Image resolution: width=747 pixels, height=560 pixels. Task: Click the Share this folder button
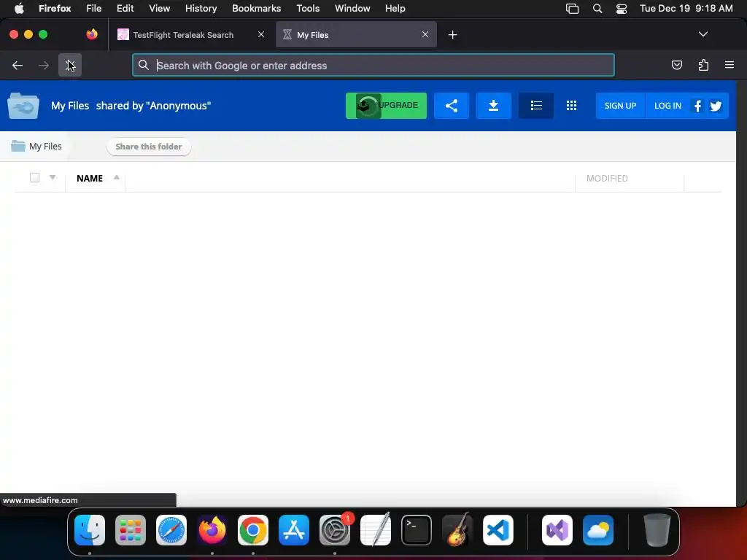point(149,147)
